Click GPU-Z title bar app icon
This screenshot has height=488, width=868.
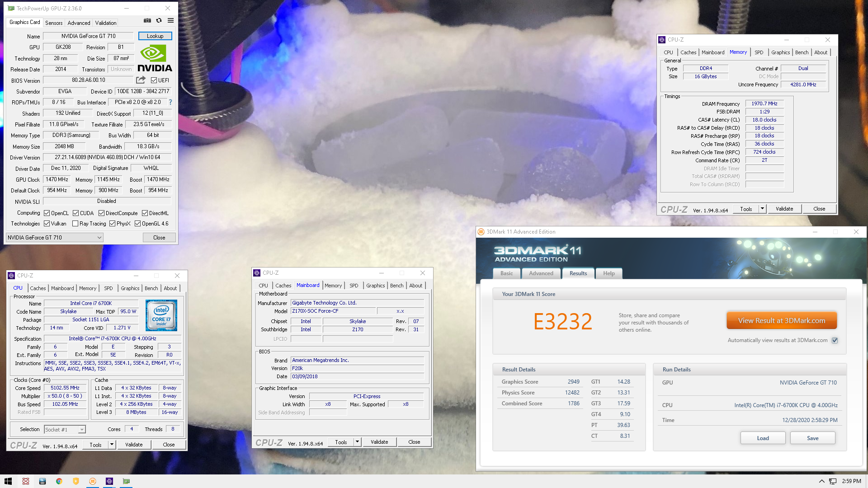pos(11,8)
